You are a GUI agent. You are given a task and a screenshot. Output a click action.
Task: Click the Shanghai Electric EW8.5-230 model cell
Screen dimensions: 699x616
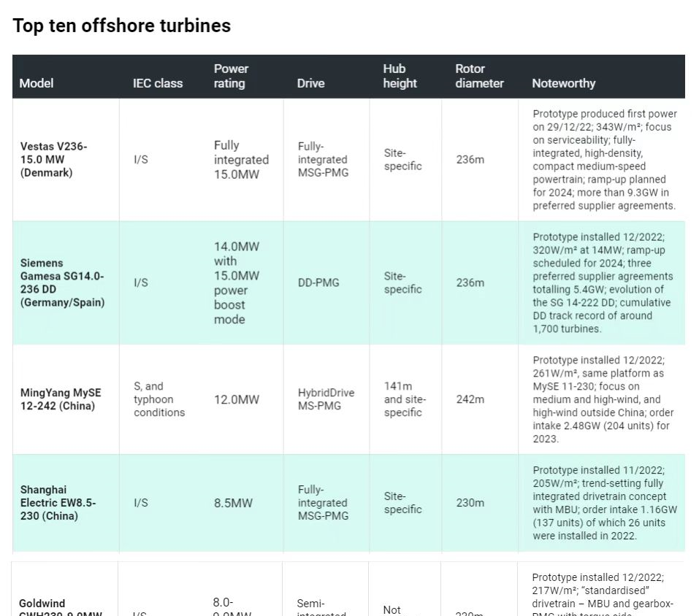click(x=58, y=503)
